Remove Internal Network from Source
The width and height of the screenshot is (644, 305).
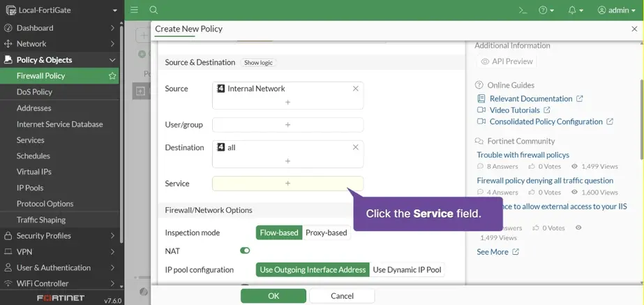[x=356, y=89]
